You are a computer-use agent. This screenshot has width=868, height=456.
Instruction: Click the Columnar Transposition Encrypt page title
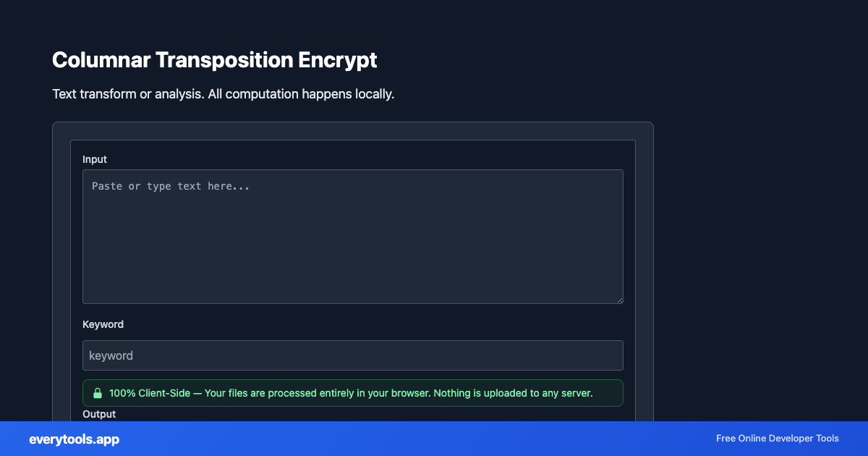(x=214, y=60)
